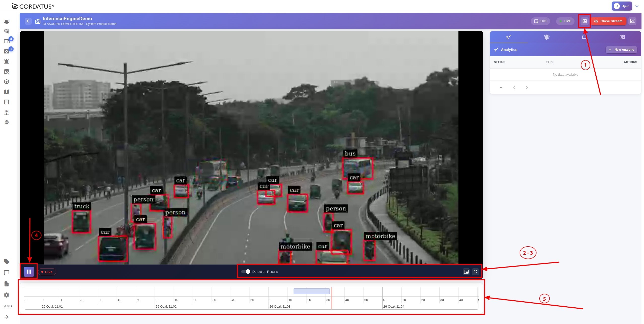Click the red Live indicator badge

click(47, 272)
